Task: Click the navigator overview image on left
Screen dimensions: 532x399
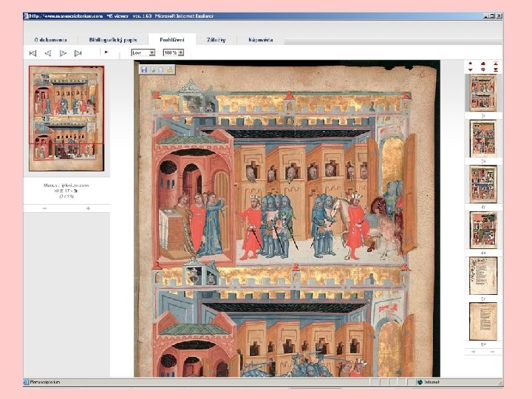Action: pos(66,118)
